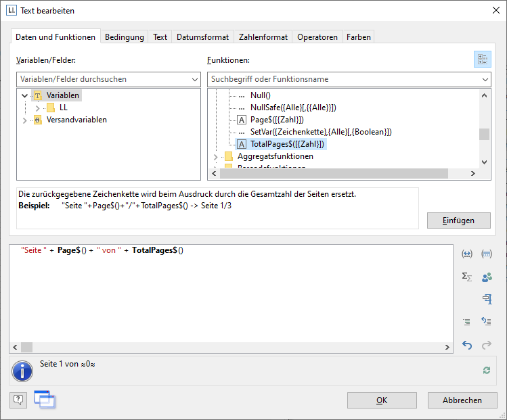Click the sigma aggregate function icon
This screenshot has width=507, height=420.
tap(466, 277)
